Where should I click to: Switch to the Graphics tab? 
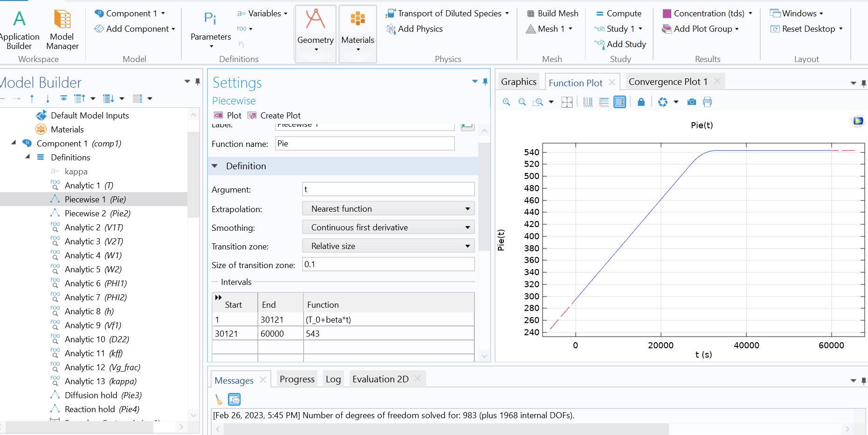pos(518,82)
